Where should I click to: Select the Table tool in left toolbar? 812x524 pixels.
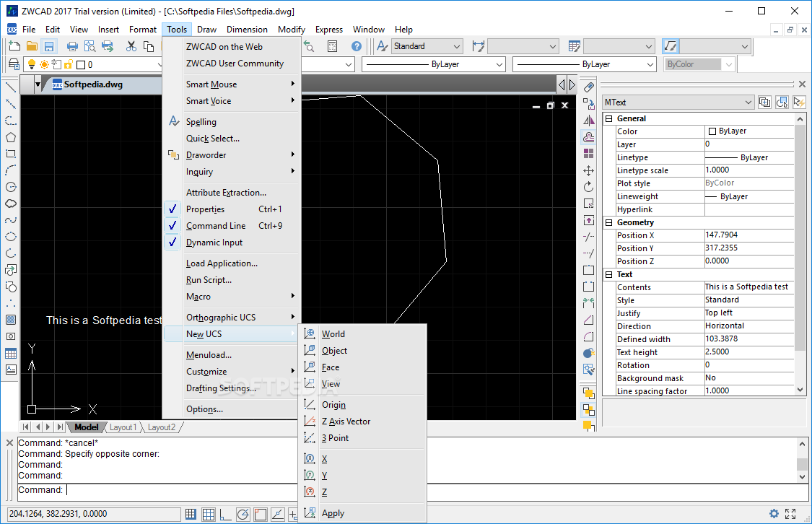[x=10, y=353]
